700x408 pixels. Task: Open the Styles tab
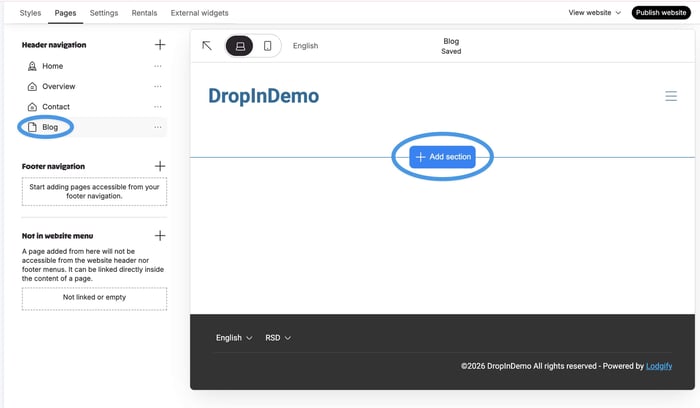click(x=30, y=13)
